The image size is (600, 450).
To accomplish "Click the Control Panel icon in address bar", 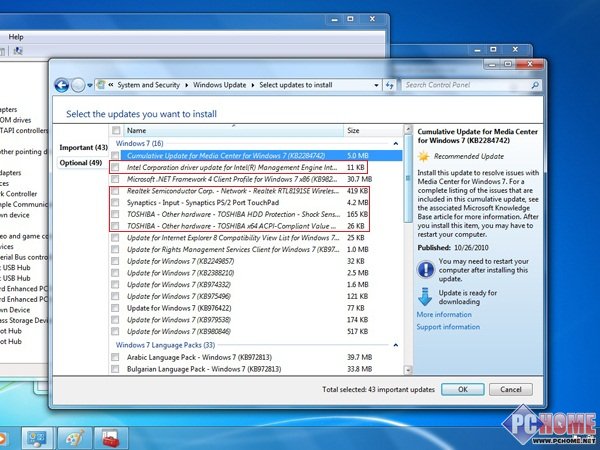I will click(101, 85).
